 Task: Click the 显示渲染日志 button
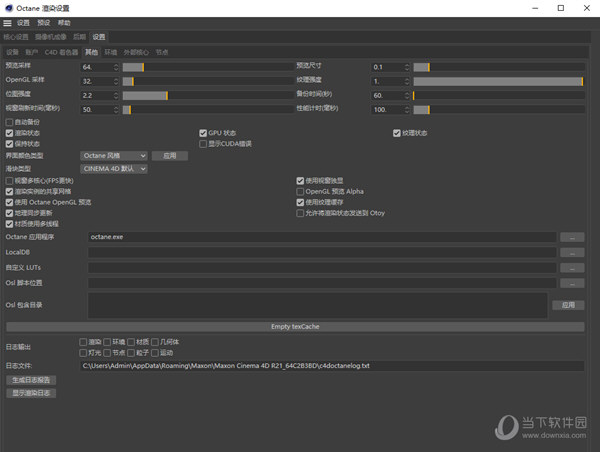[x=31, y=393]
